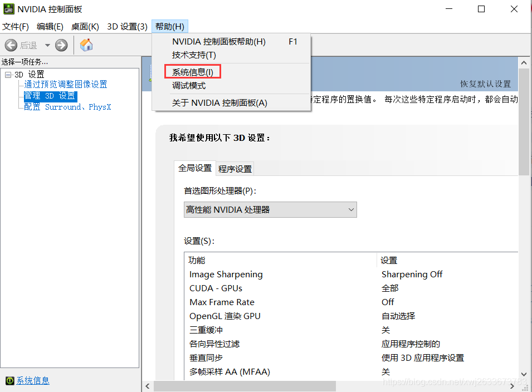Collapse the 3D 设置 tree node
The image size is (532, 392).
click(8, 75)
